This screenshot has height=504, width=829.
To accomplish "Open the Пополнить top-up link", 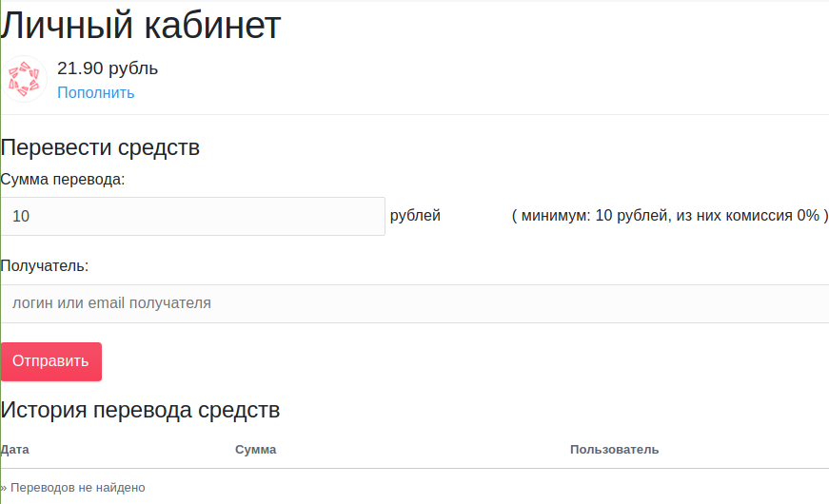I will tap(96, 92).
